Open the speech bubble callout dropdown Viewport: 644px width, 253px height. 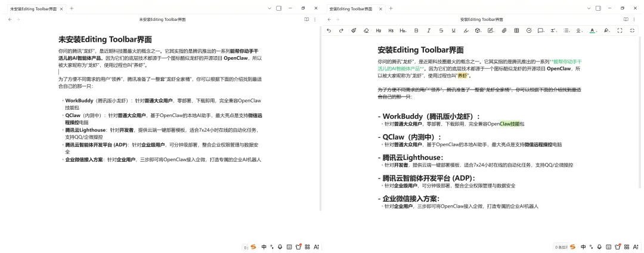pyautogui.click(x=541, y=30)
